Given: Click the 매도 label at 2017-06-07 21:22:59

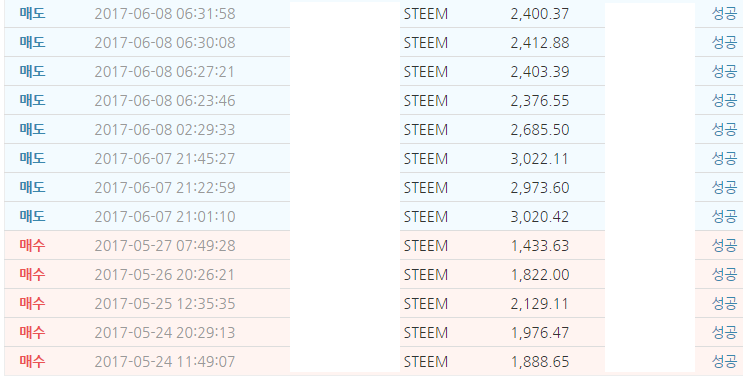Looking at the screenshot, I should 32,188.
